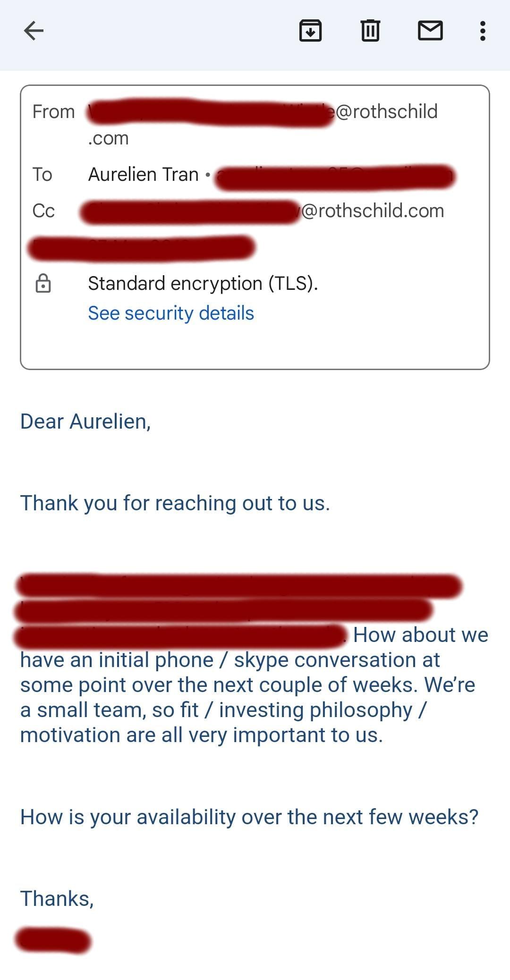Tap the From label in the details card
The height and width of the screenshot is (980, 510).
tap(53, 112)
